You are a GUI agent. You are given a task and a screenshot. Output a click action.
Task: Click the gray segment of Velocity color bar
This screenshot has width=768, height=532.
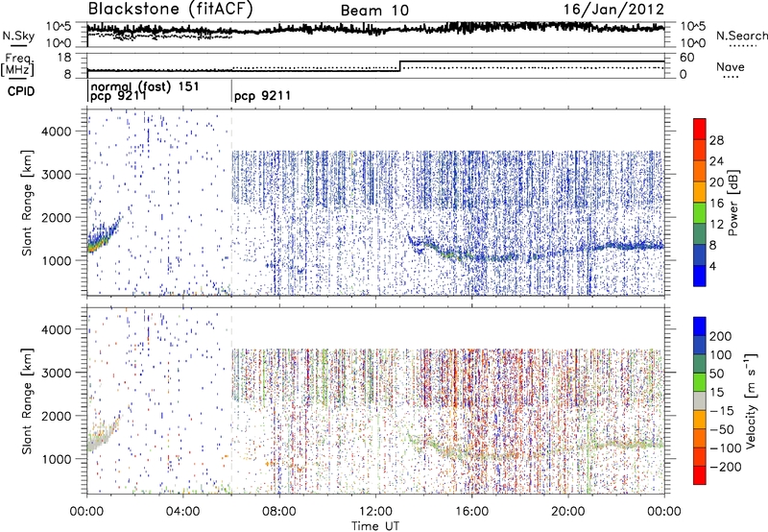pos(700,400)
